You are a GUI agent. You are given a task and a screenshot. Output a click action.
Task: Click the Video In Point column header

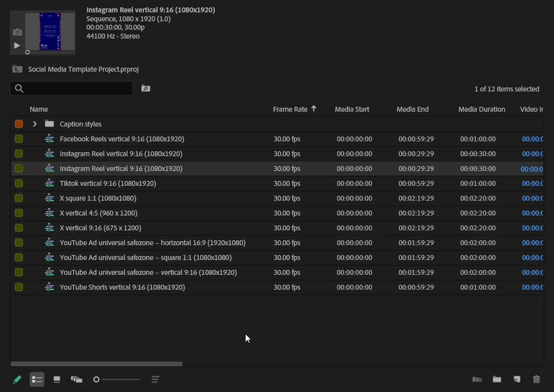[x=531, y=109]
